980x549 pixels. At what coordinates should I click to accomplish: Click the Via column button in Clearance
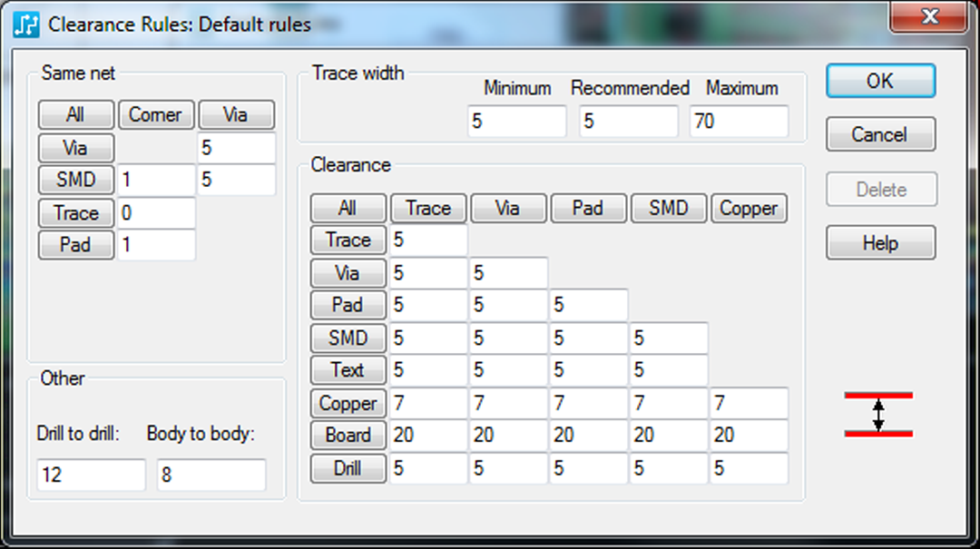pyautogui.click(x=508, y=208)
